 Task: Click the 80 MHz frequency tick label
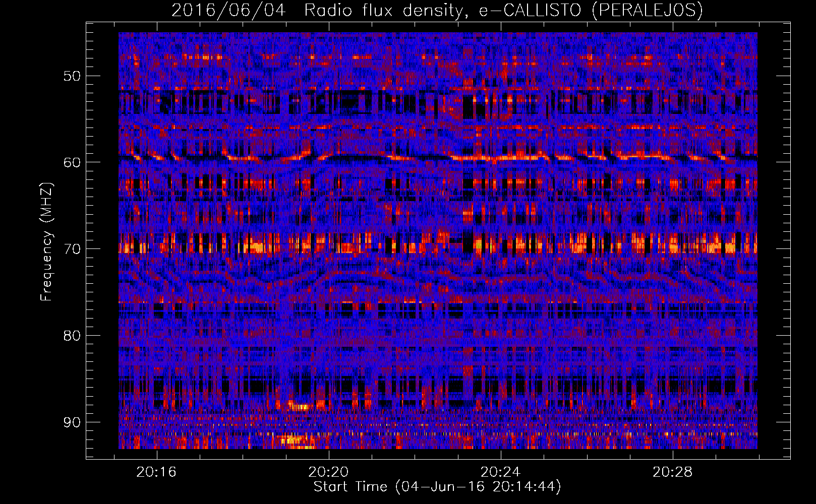[72, 336]
